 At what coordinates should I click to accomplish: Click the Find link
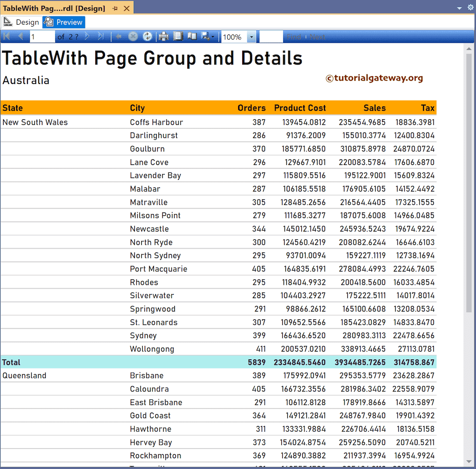(294, 36)
